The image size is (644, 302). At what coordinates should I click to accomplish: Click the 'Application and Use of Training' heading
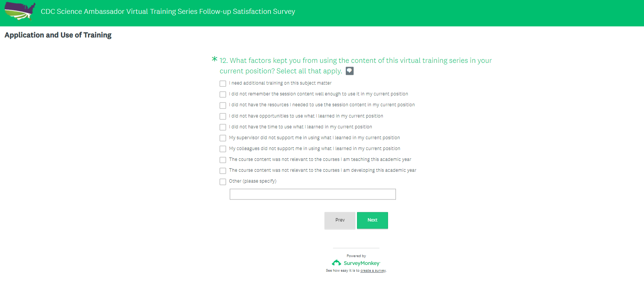point(58,35)
